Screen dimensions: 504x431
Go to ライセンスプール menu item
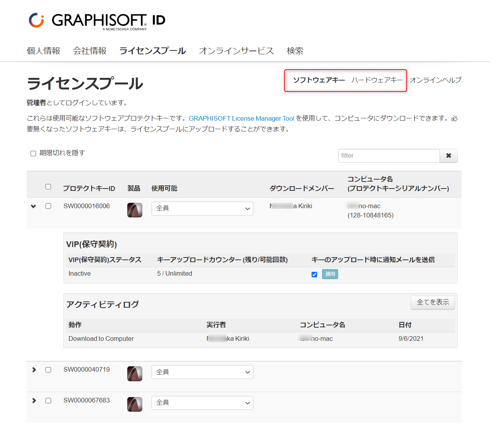(x=153, y=51)
